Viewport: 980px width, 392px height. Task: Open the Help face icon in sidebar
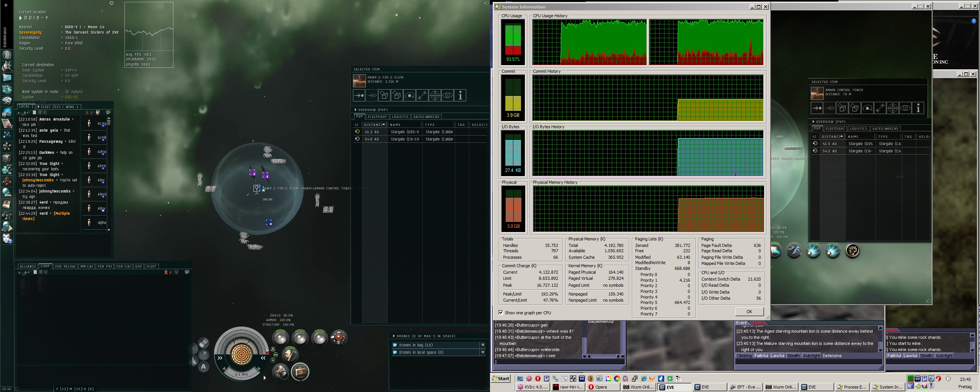(7, 238)
